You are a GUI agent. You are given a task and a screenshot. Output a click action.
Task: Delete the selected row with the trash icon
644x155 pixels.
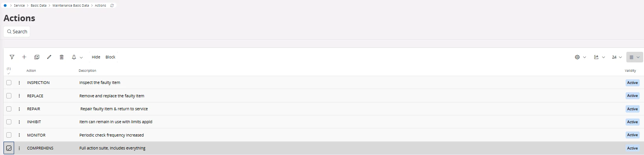[62, 57]
